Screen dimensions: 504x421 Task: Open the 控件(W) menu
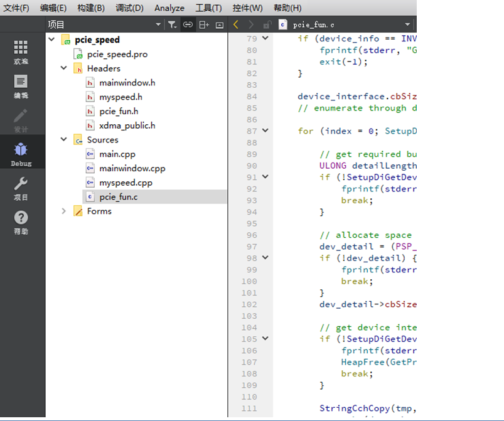click(x=247, y=8)
